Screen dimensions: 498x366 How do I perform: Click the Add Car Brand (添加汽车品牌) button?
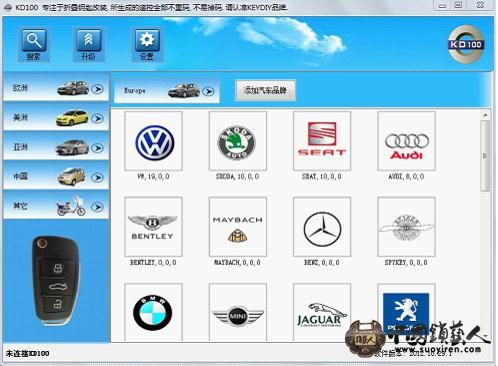[x=265, y=90]
